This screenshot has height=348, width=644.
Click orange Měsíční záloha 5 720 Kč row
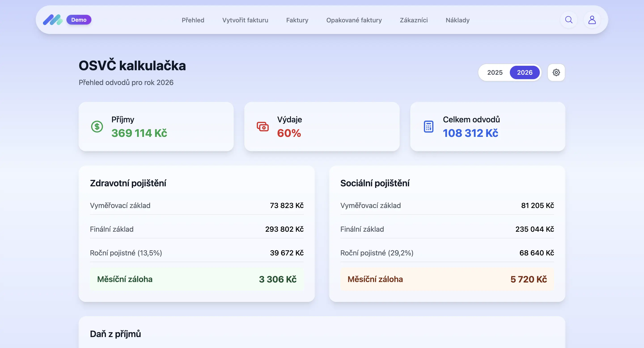(x=447, y=279)
